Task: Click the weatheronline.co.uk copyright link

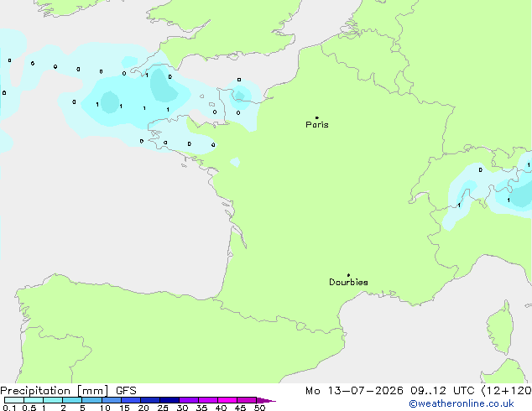Action: click(461, 403)
